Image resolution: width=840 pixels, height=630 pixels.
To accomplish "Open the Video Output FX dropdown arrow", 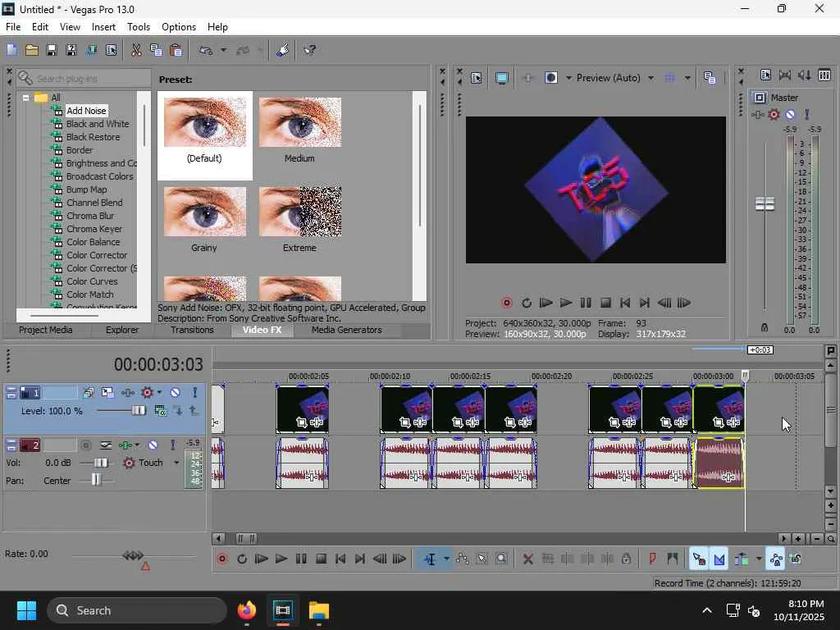I will (568, 78).
